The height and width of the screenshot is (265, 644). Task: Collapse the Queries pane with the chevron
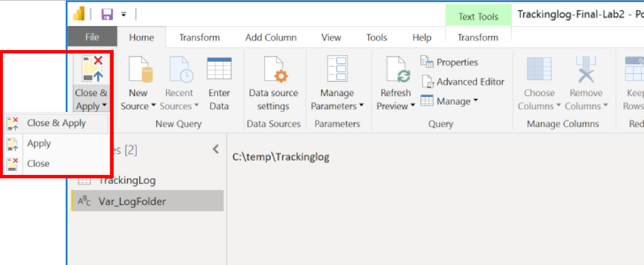tap(215, 149)
